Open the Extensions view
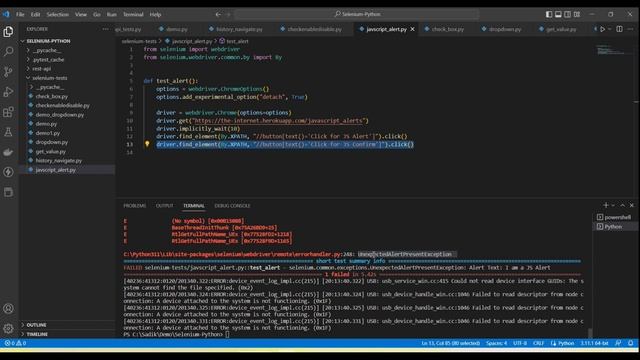The height and width of the screenshot is (360, 640). 8,112
